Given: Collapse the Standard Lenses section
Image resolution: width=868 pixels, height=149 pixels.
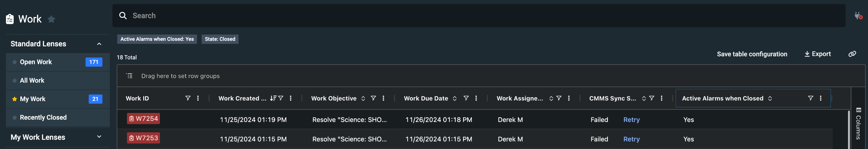Looking at the screenshot, I should 99,44.
